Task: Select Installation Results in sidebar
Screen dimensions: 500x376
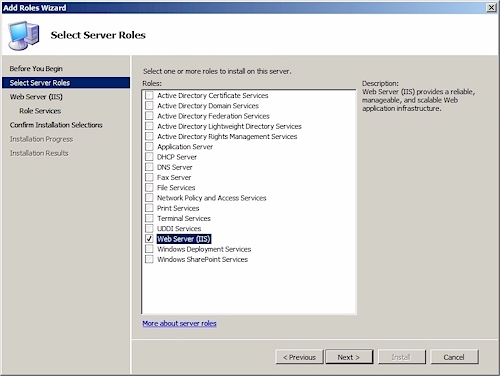Action: [39, 153]
